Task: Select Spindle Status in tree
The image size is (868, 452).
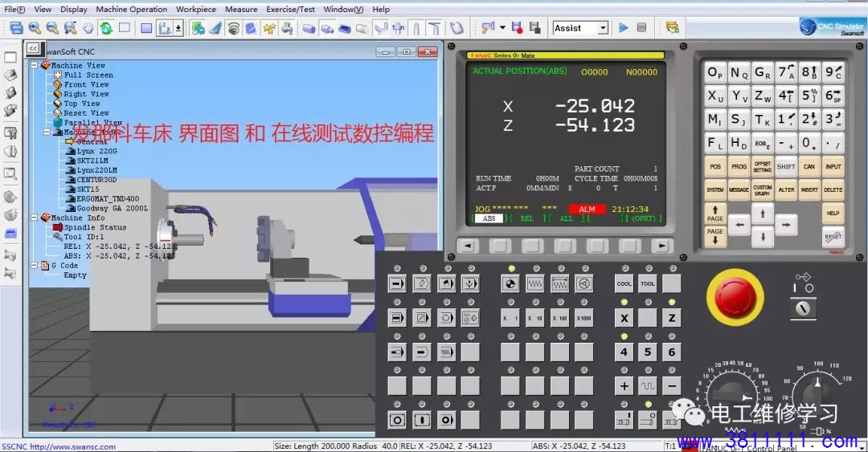Action: tap(95, 227)
